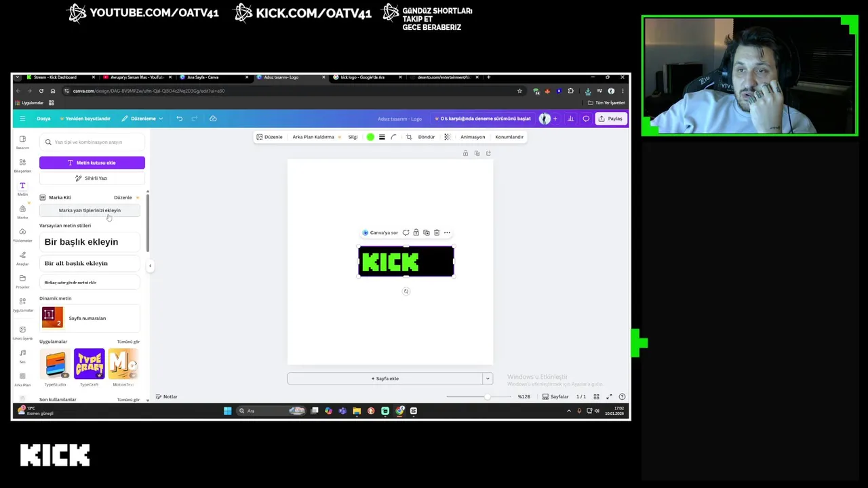Open the comments speech bubble icon
Viewport: 868px width, 488px height.
coord(586,119)
